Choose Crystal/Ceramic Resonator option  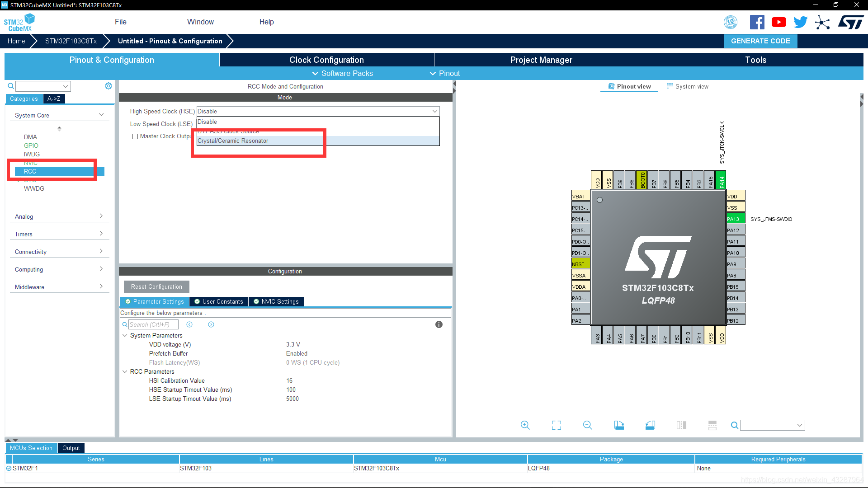click(318, 141)
